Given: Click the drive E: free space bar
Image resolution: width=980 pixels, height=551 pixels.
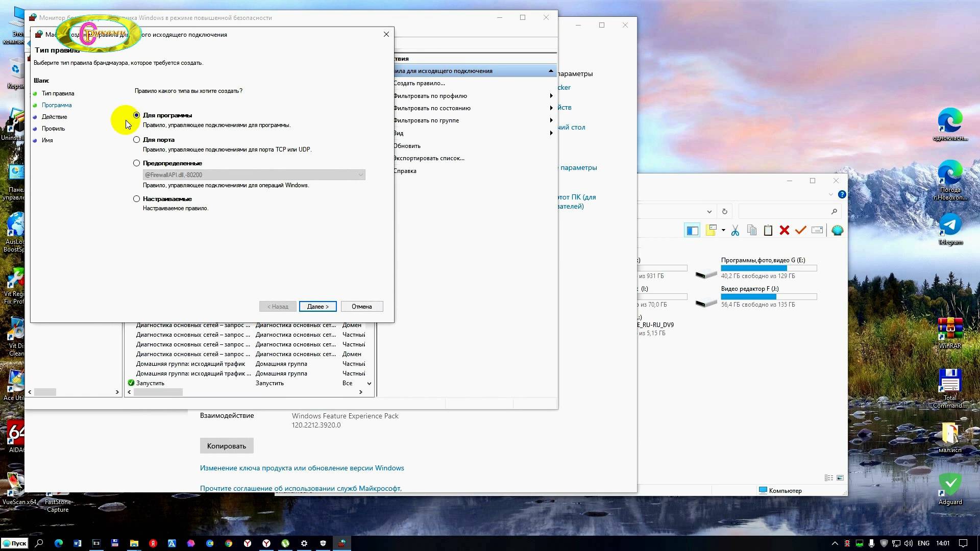Looking at the screenshot, I should tap(768, 268).
